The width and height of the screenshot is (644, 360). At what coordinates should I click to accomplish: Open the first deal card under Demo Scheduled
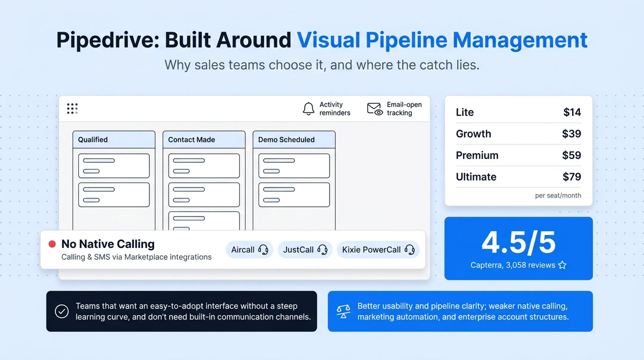coord(294,166)
